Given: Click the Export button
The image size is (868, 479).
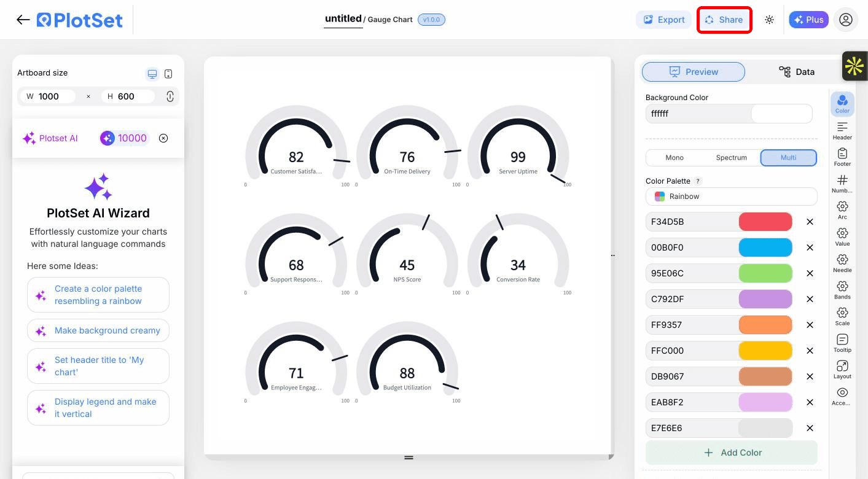Looking at the screenshot, I should coord(664,20).
